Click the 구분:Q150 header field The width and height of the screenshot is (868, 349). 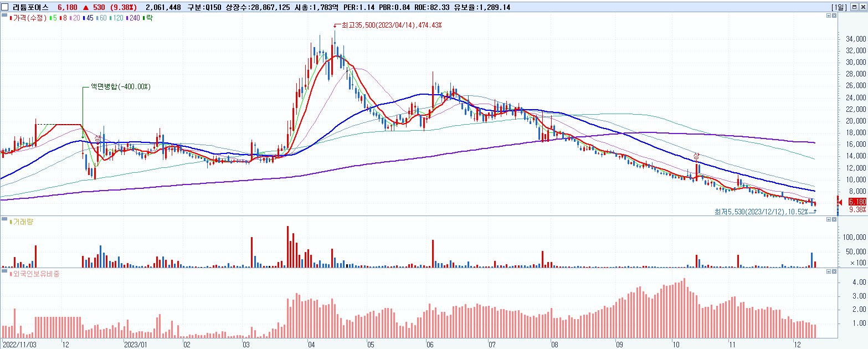pyautogui.click(x=204, y=7)
